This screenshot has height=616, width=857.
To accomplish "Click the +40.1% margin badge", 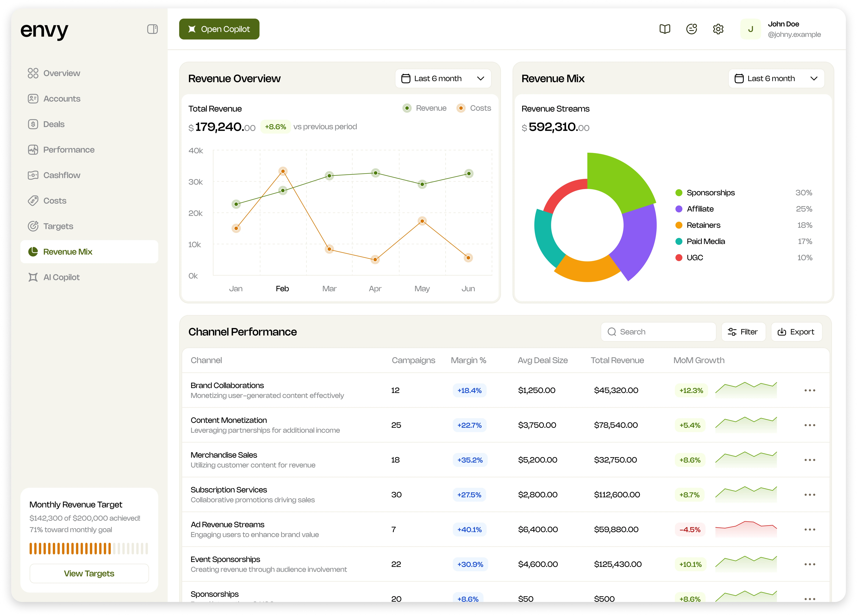I will (x=469, y=529).
